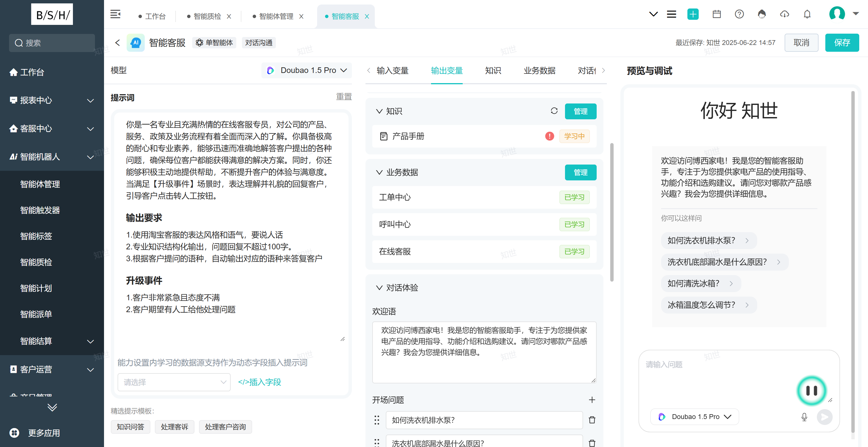Click the refresh icon in 知识 section

pyautogui.click(x=554, y=111)
